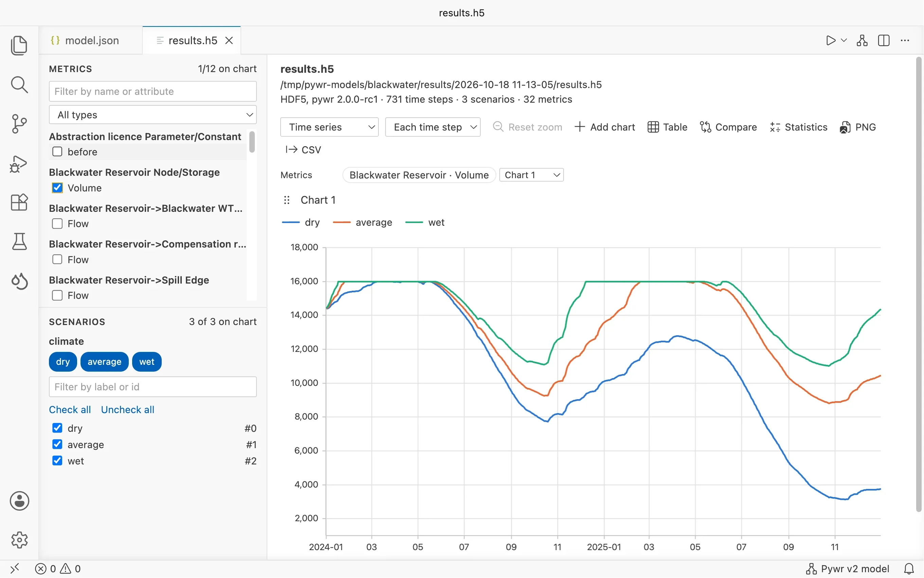This screenshot has width=924, height=578.
Task: Check Flow under Blackwater Reservoir->Compensation
Action: 57,259
